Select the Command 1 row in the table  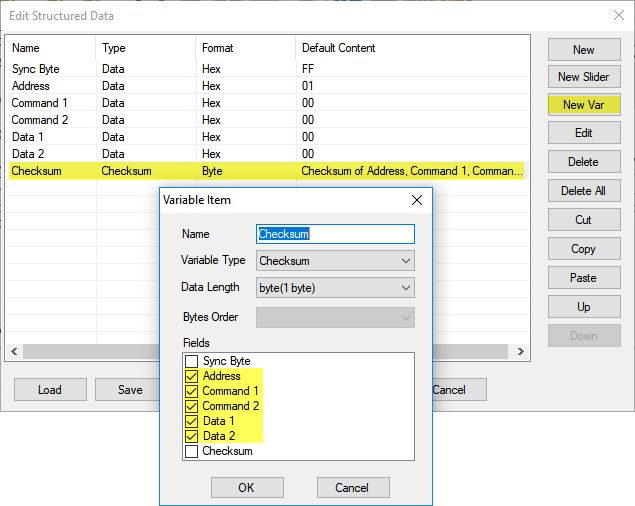point(267,103)
